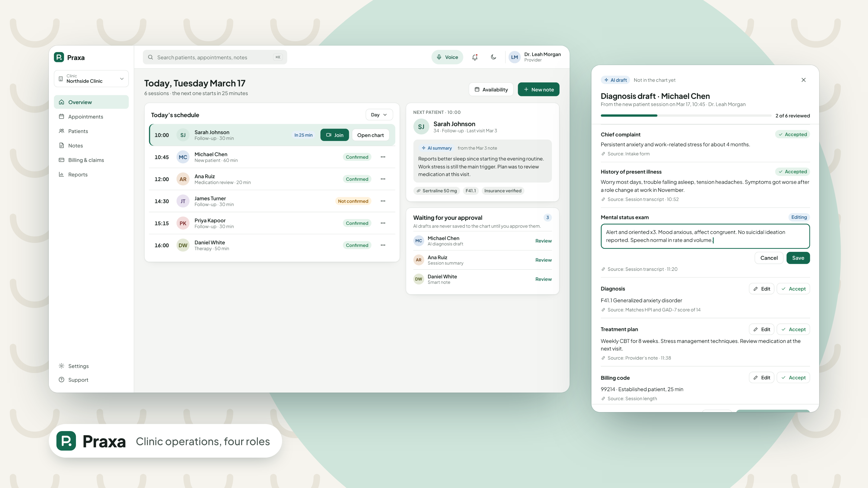868x488 pixels.
Task: Click into the Mental status exam text box
Action: tap(705, 236)
